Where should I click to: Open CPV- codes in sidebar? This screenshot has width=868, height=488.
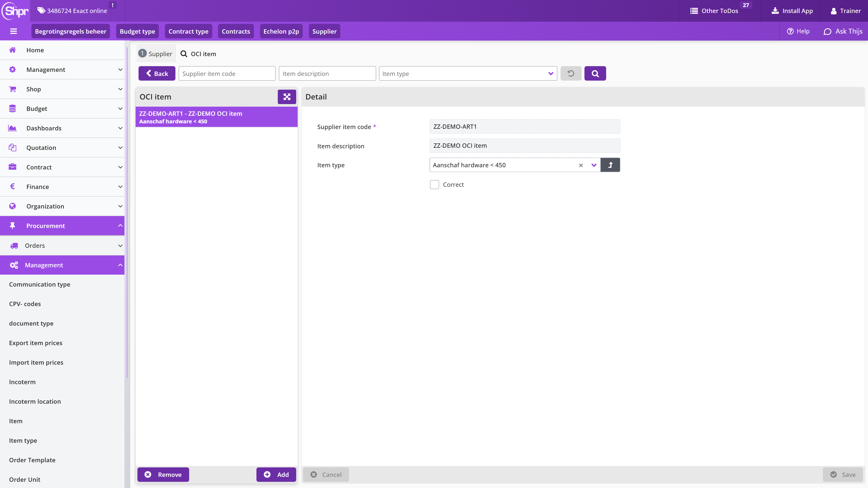(25, 304)
